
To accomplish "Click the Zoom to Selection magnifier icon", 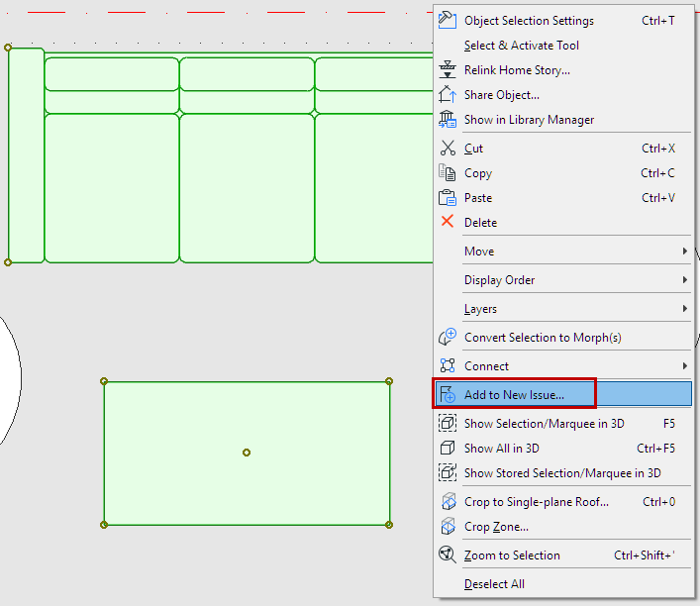I will [447, 555].
